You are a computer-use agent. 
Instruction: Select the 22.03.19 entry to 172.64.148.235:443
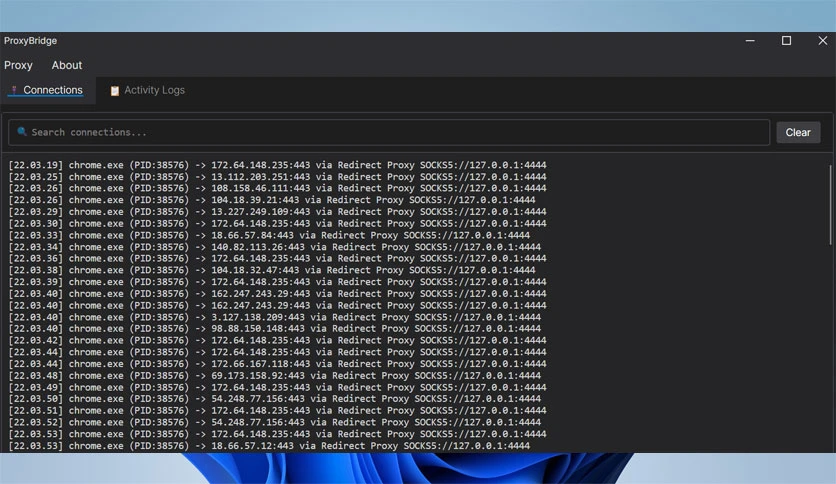point(277,165)
